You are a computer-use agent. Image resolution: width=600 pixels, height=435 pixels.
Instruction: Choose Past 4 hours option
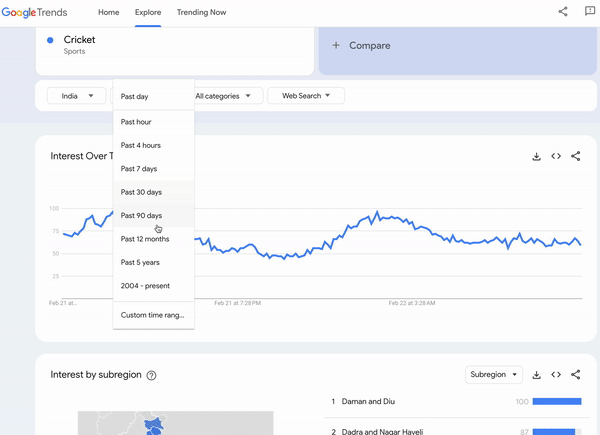pyautogui.click(x=153, y=145)
